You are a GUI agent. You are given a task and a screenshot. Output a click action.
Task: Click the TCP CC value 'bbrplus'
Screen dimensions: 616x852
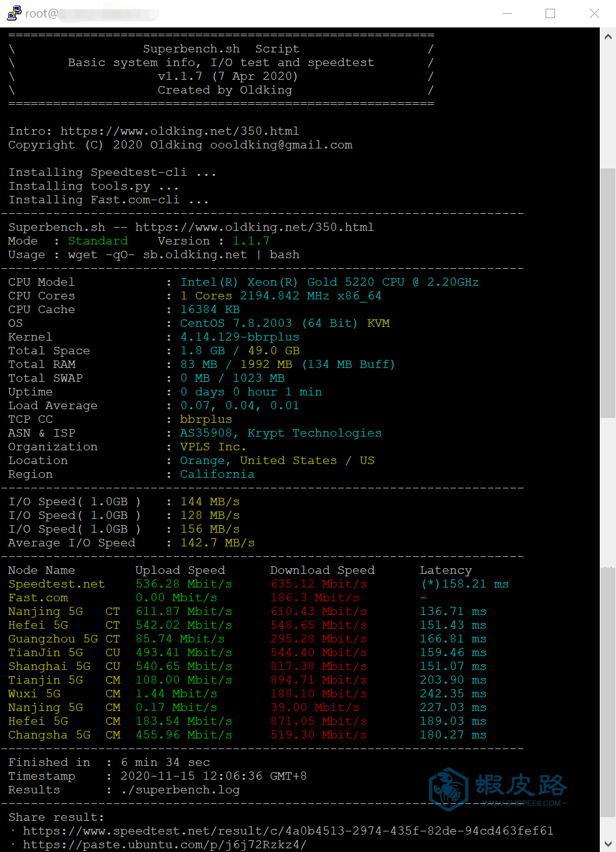point(206,419)
